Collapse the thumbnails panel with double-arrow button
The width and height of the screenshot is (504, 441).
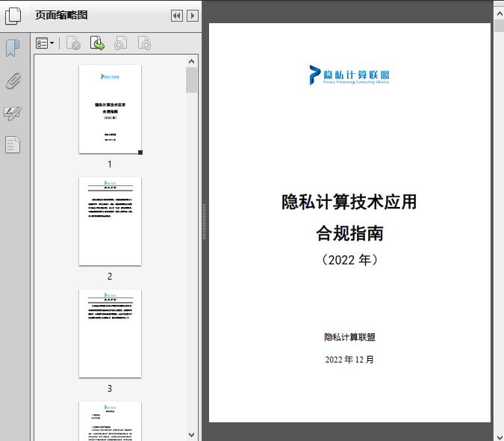177,16
